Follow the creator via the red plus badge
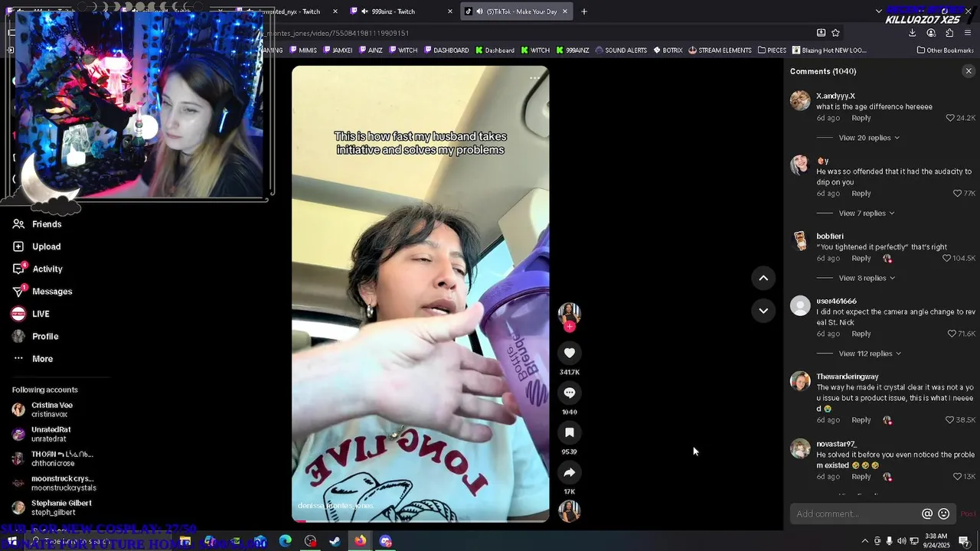Screen dimensions: 980x551 [x=569, y=327]
